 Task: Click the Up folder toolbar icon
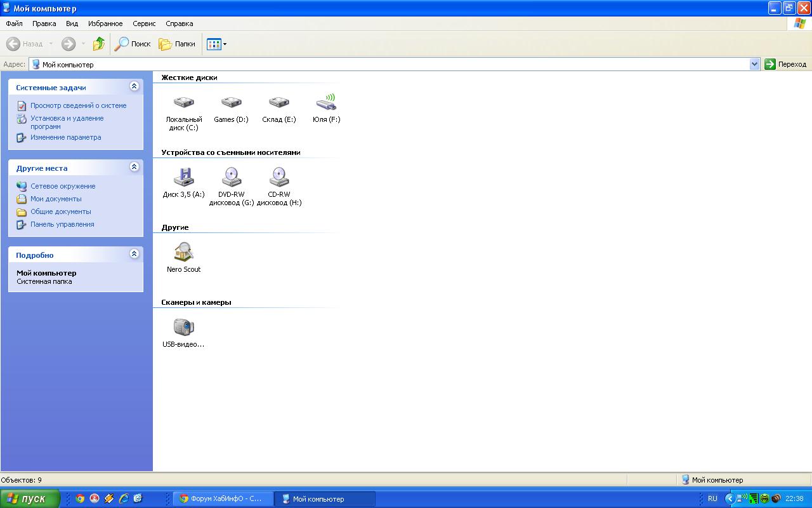[98, 44]
